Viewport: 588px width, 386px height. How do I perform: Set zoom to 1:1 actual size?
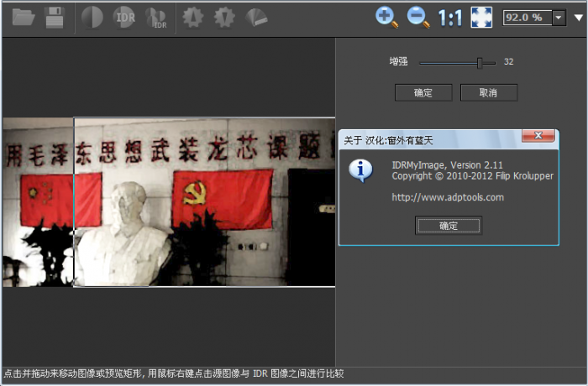[450, 18]
